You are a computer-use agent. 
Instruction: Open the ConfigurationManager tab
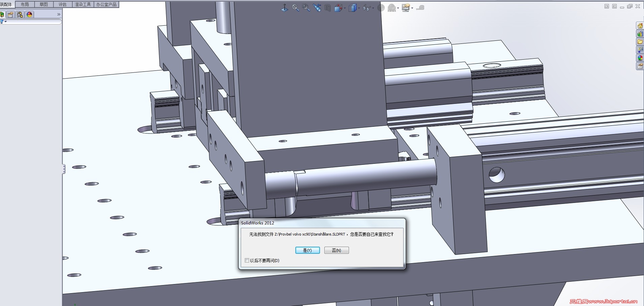20,14
